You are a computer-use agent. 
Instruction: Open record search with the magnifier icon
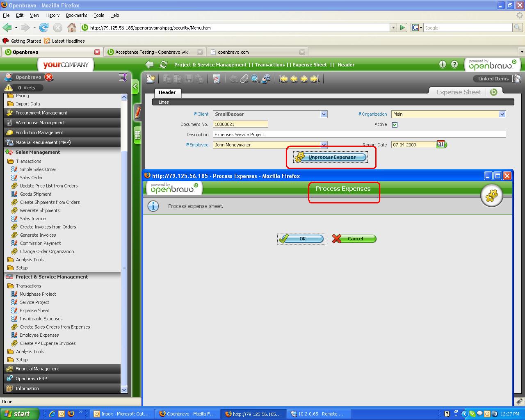point(255,79)
